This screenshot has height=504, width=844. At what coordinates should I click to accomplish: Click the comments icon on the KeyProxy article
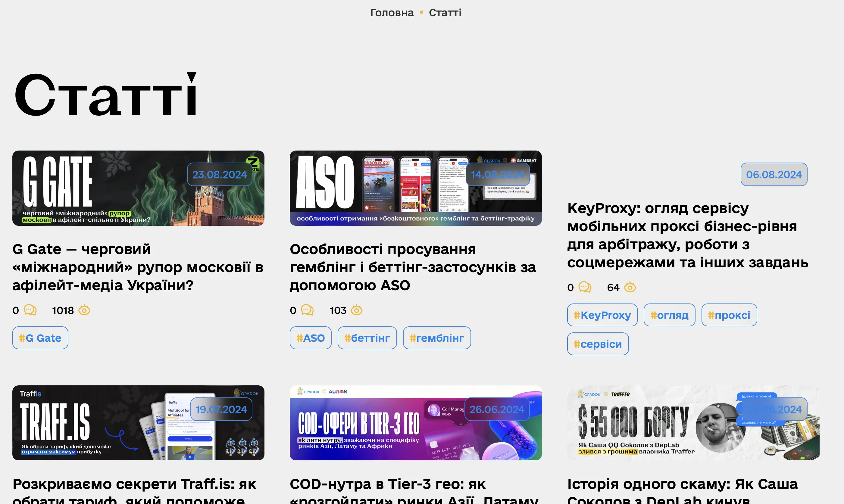tap(585, 287)
